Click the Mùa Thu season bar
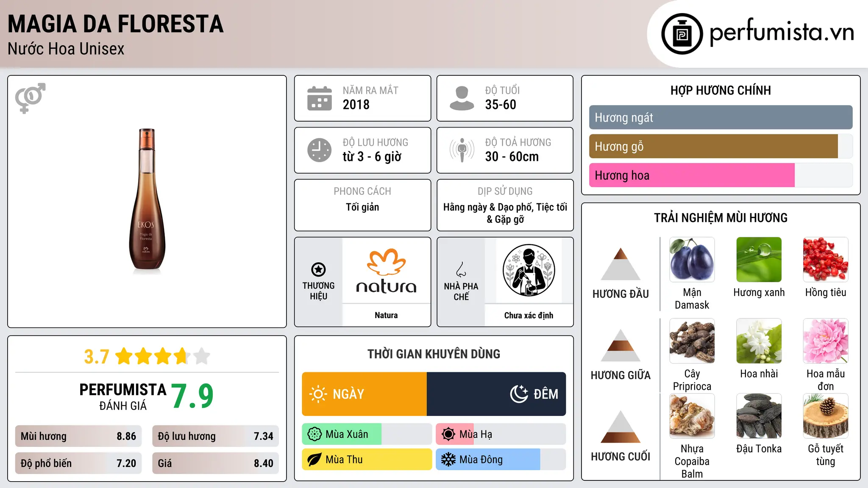This screenshot has width=868, height=488. click(x=367, y=460)
